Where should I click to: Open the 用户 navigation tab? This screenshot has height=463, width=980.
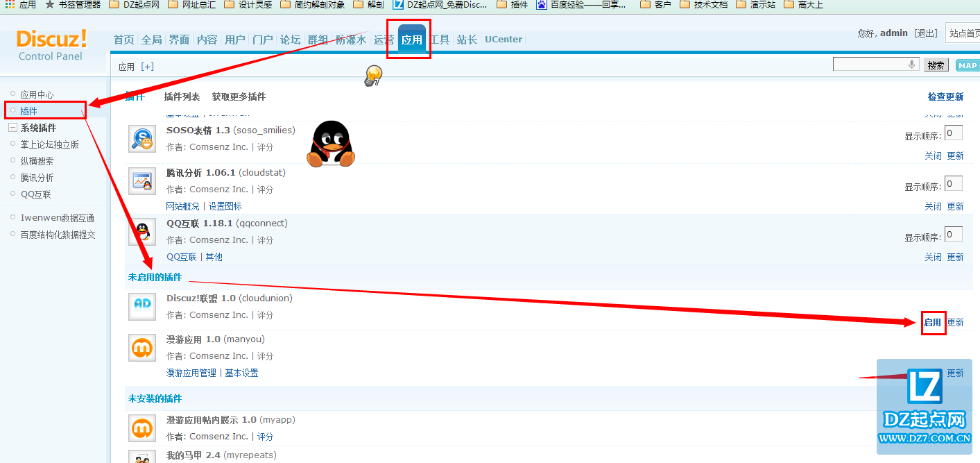(235, 40)
